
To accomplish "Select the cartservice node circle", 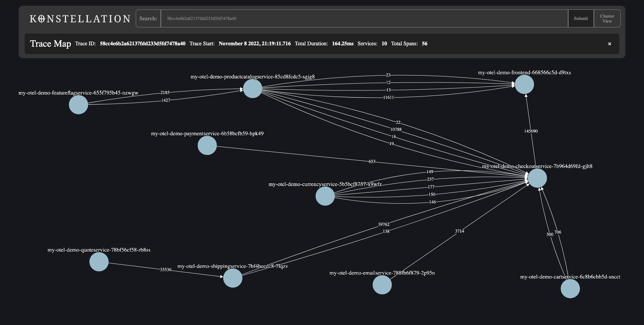I will (570, 289).
